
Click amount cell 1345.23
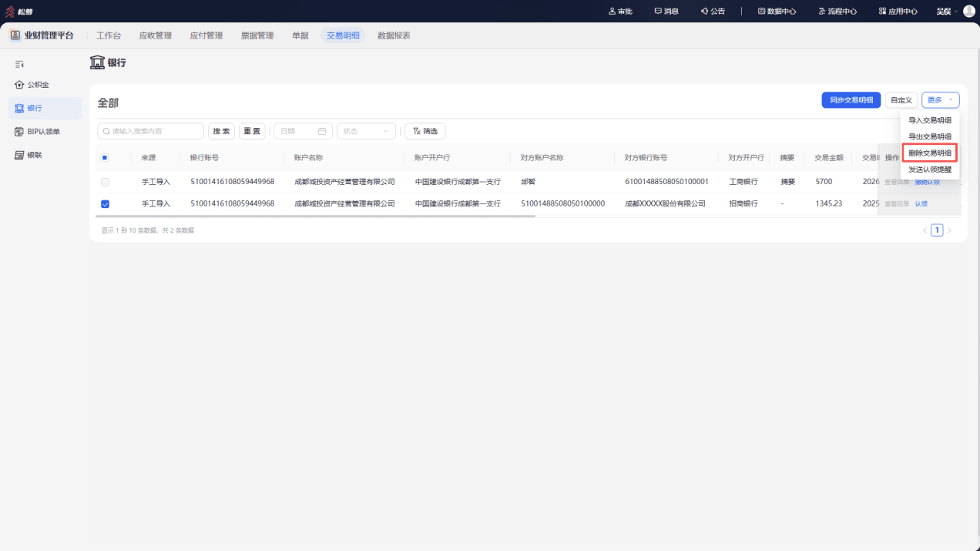pyautogui.click(x=829, y=204)
